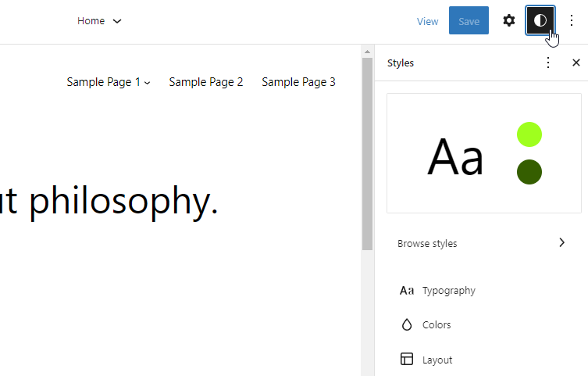
Task: Open the View link
Action: pyautogui.click(x=427, y=21)
